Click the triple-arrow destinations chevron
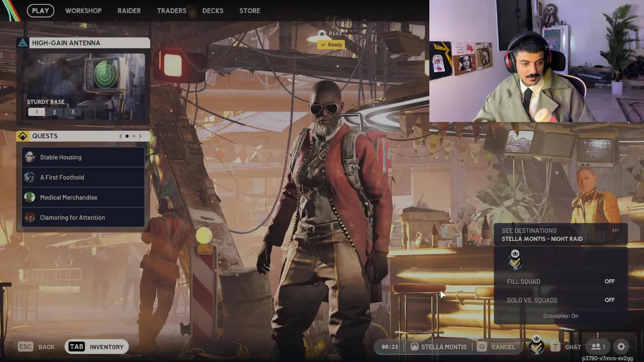This screenshot has width=644, height=362. (615, 231)
